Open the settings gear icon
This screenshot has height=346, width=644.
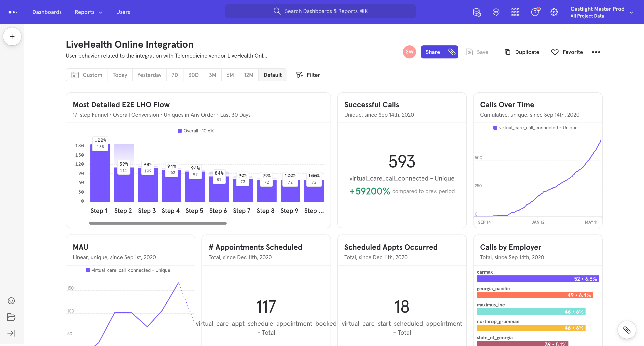pos(554,12)
